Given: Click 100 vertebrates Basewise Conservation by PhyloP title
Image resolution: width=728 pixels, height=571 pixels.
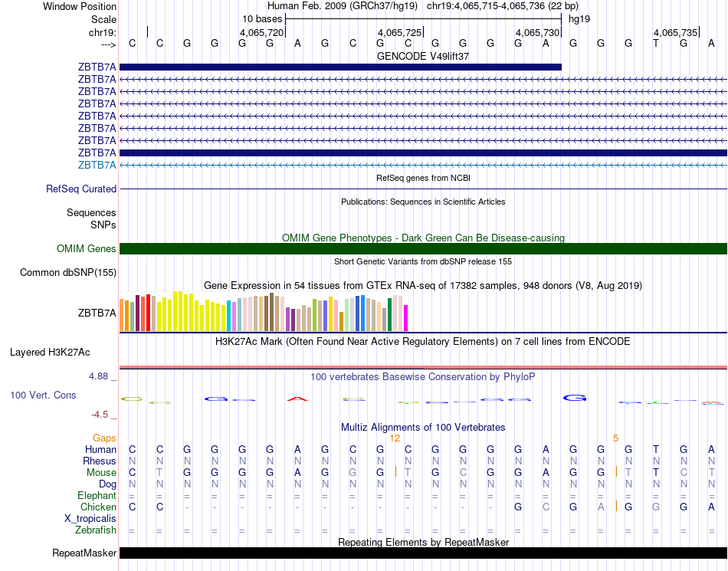Looking at the screenshot, I should coord(423,376).
